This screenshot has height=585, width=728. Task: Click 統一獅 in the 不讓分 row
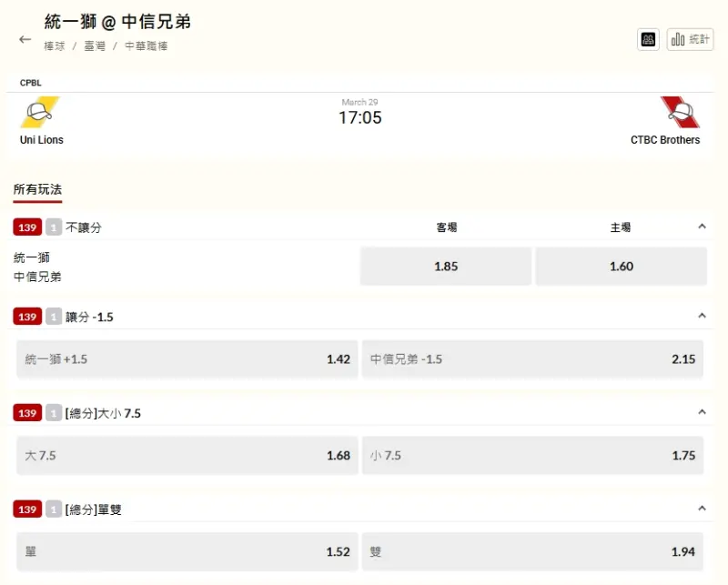(32, 257)
